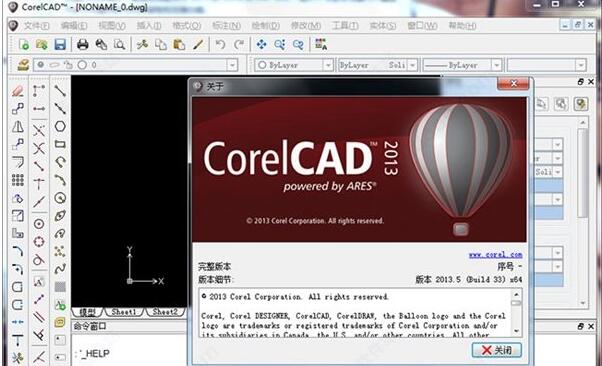Toggle layer on/off bulb in layer box
The image size is (602, 366).
click(x=41, y=65)
